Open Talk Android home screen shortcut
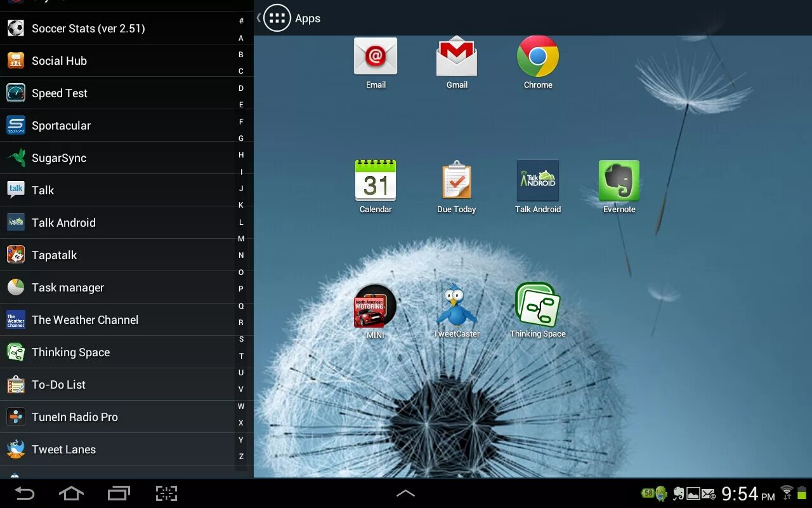This screenshot has width=812, height=508. coord(538,186)
